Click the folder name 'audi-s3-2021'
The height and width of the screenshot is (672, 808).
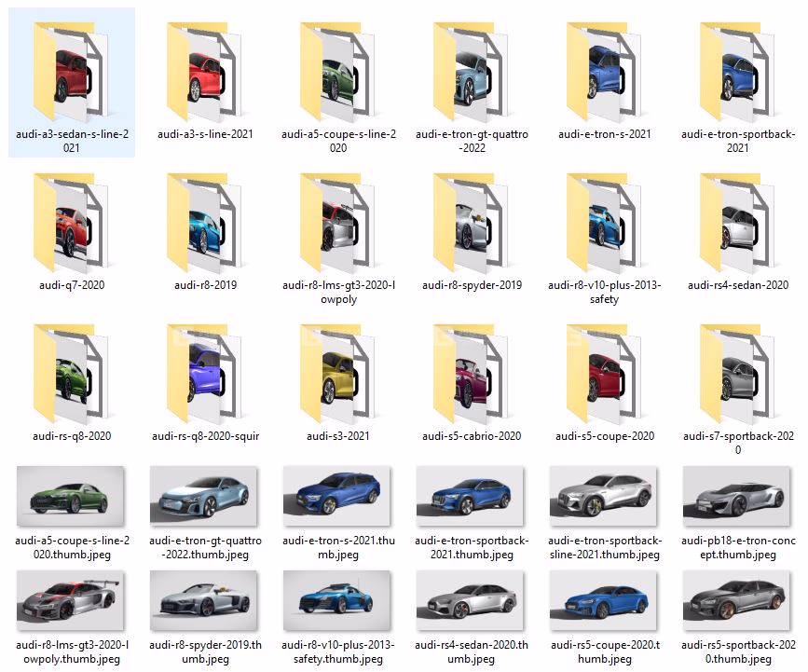(338, 436)
